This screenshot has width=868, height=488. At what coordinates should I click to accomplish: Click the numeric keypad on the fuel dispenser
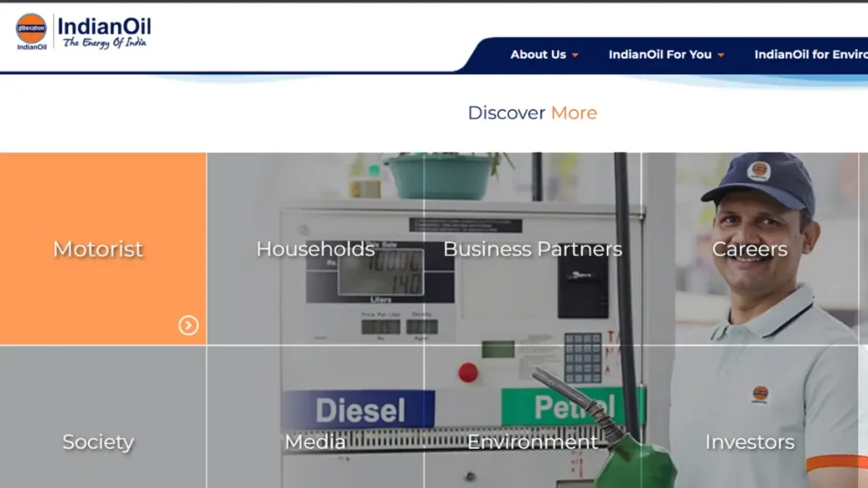[582, 357]
